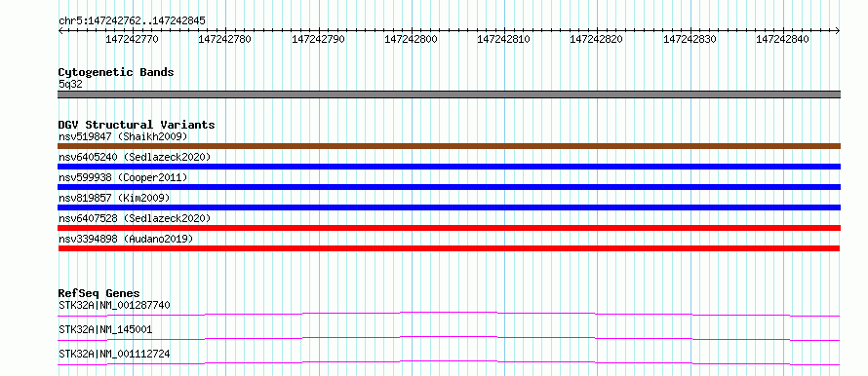Select the brown nsv519847 variant bar

449,146
